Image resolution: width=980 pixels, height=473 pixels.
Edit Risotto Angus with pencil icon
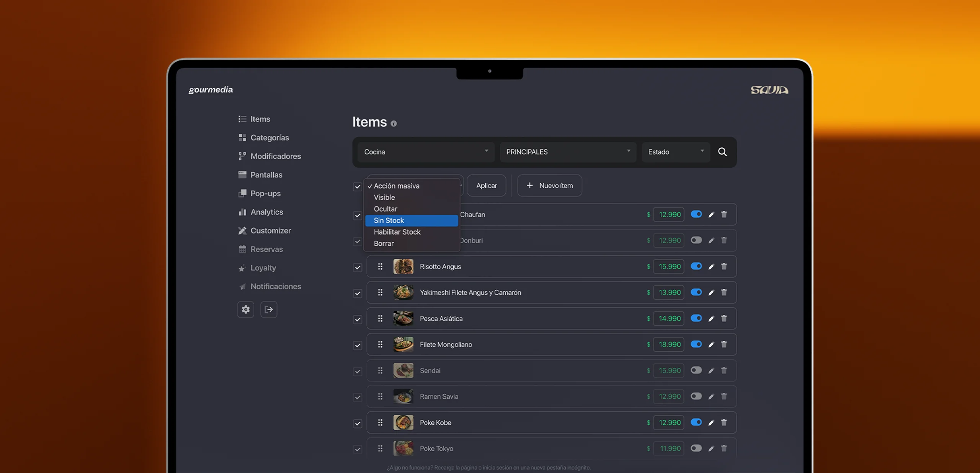point(711,267)
